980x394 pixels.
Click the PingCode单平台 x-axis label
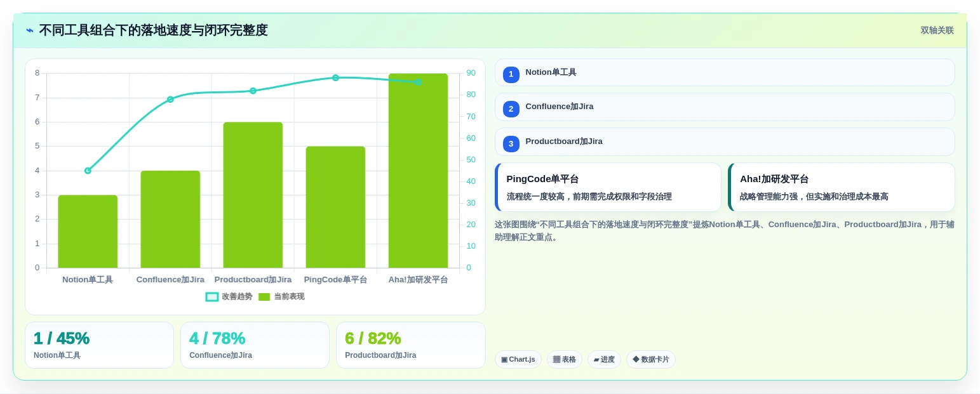pyautogui.click(x=335, y=280)
